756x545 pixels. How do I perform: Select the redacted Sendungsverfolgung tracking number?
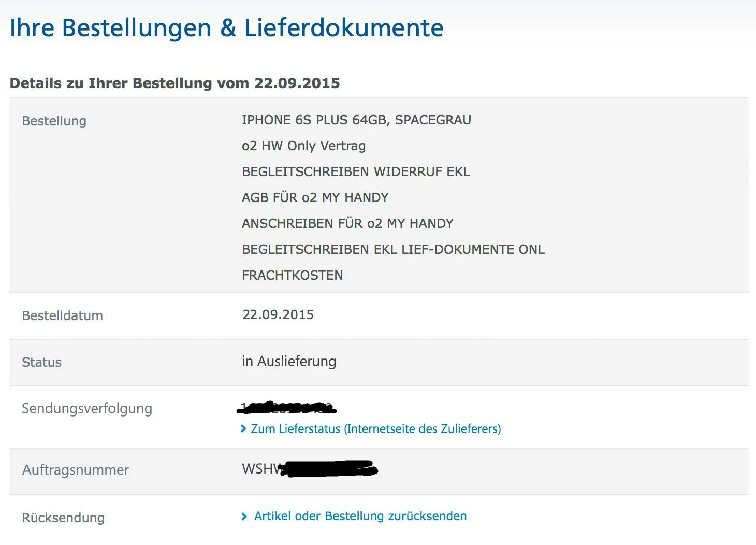287,408
